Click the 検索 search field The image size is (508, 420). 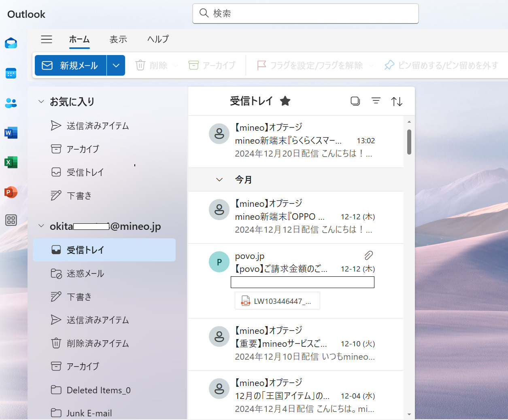(306, 14)
